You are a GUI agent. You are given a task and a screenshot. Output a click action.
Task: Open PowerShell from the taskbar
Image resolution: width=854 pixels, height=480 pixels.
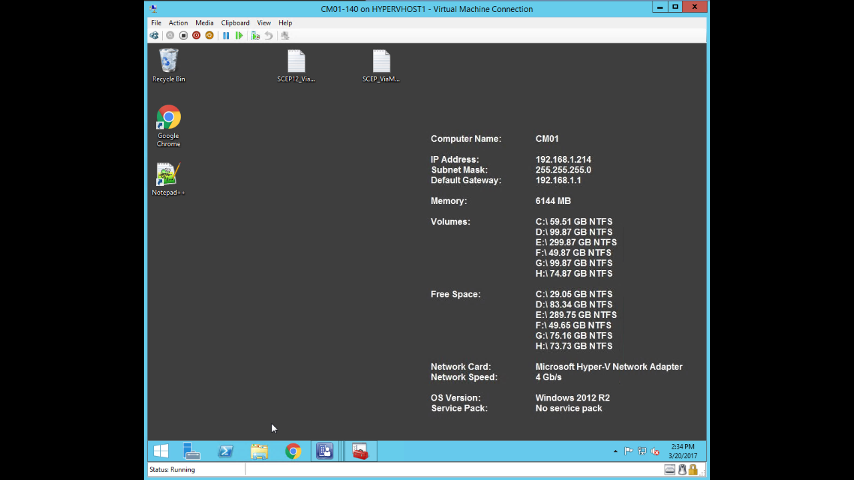(x=226, y=451)
